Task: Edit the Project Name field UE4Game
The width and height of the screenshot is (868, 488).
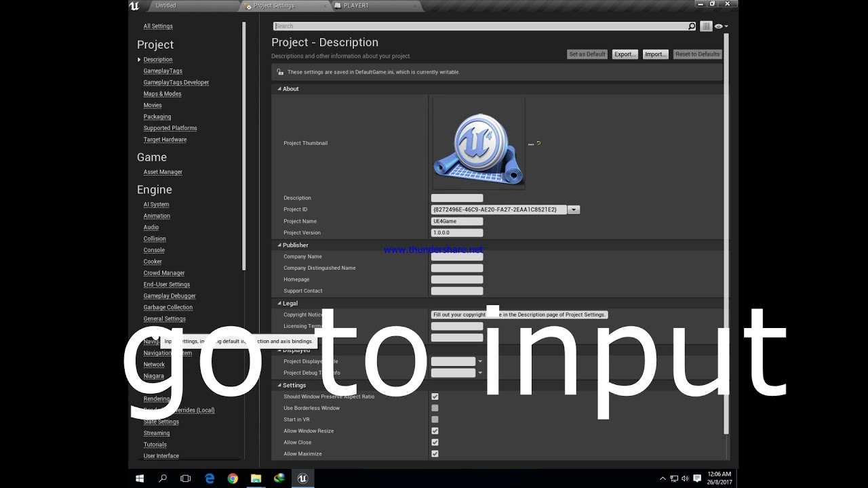Action: click(457, 222)
